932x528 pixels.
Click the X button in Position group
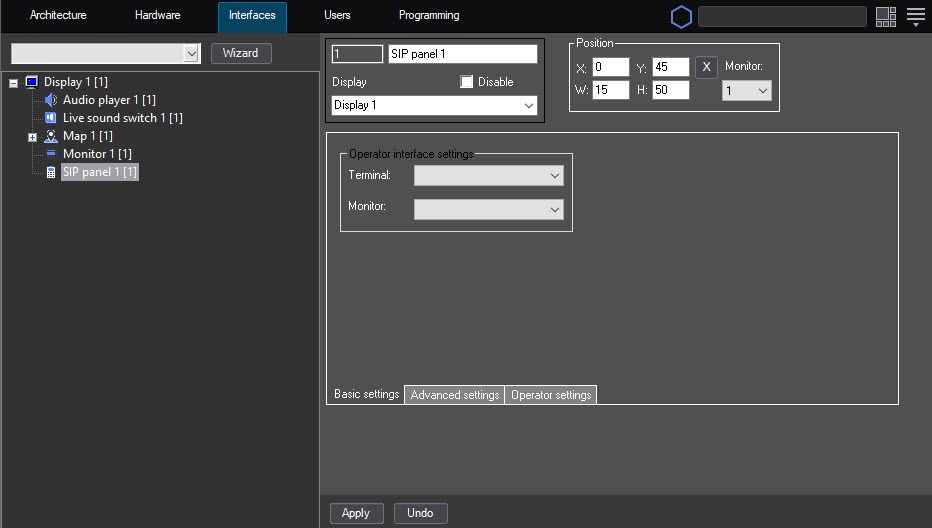coord(706,67)
